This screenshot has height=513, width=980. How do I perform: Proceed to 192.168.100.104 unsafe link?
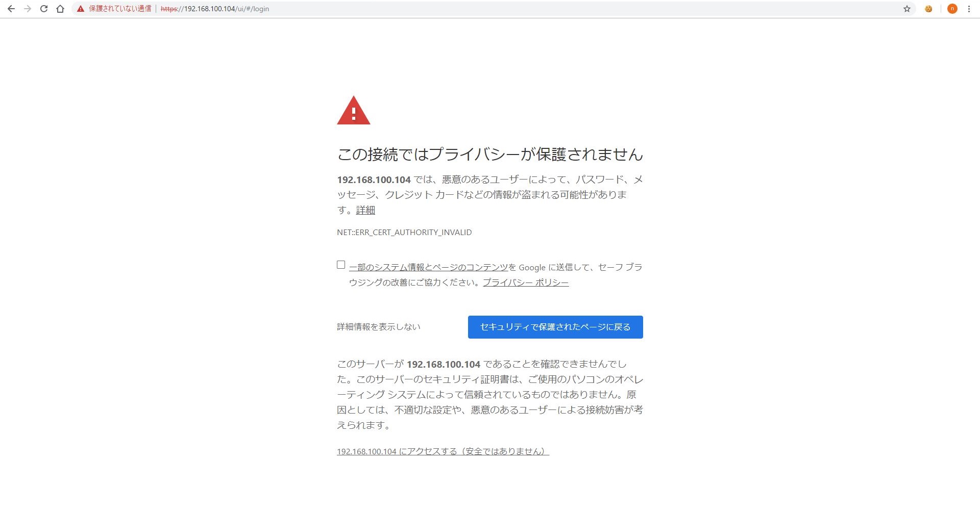coord(443,451)
